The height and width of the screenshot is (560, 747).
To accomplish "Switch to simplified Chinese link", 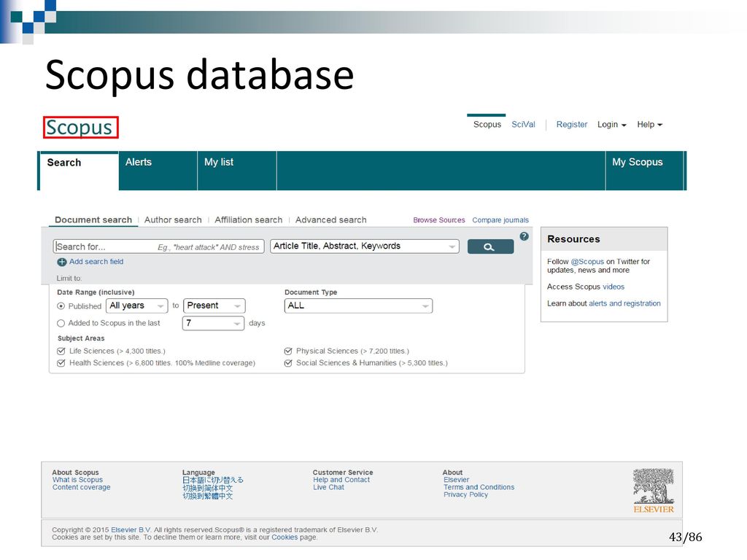I will point(208,488).
